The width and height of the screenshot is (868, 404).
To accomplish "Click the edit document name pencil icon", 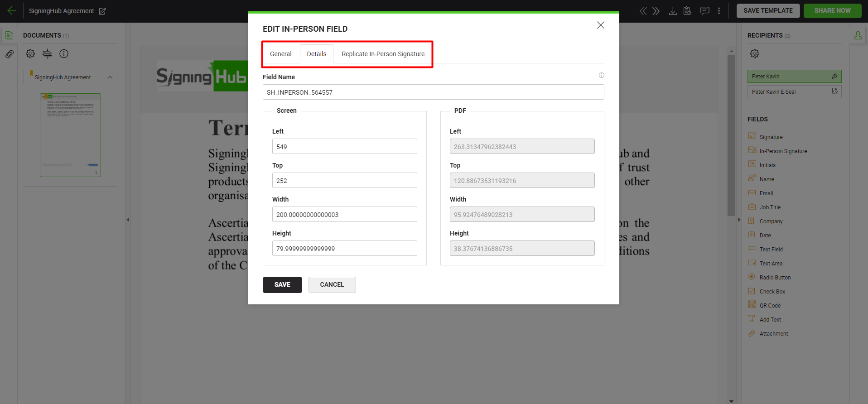I will tap(102, 11).
